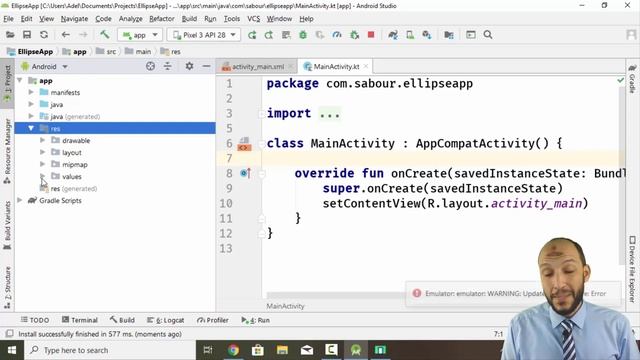Screen dimensions: 640x360
Task: Expand the java (generated) folder
Action: (31, 116)
